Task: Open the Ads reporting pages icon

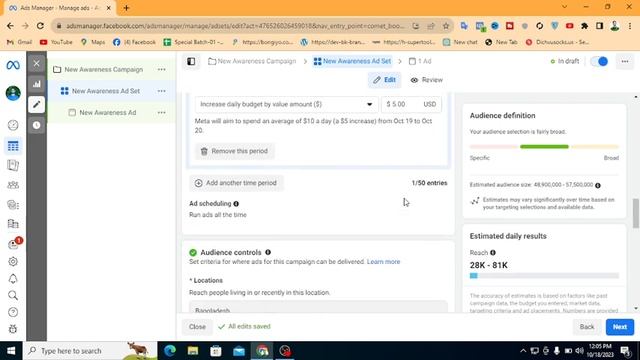Action: [13, 165]
